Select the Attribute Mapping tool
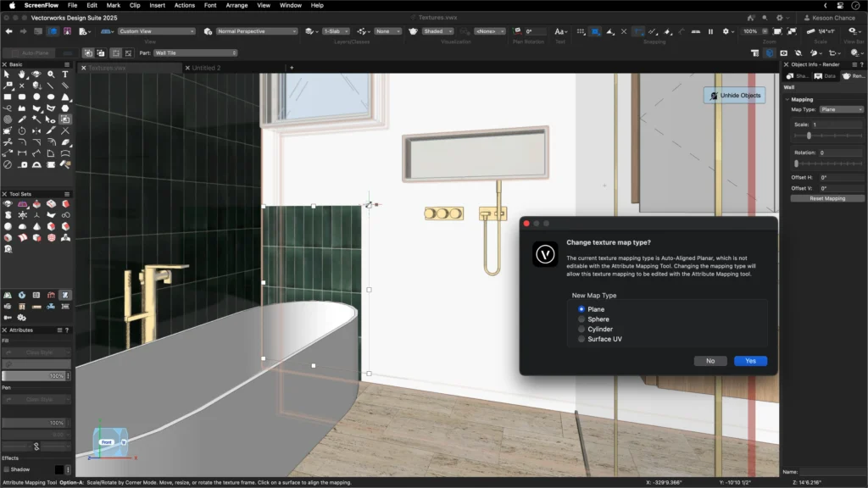The height and width of the screenshot is (488, 868). [65, 119]
